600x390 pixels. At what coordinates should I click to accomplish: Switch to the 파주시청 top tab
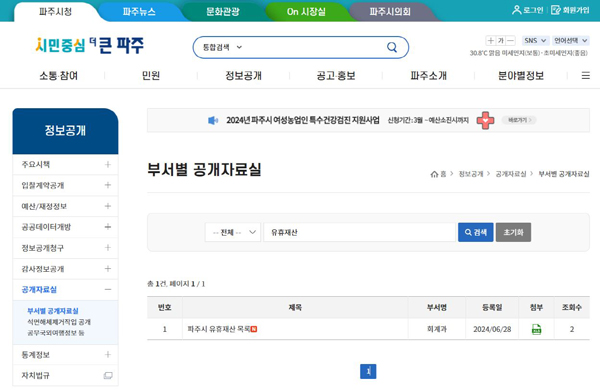55,12
